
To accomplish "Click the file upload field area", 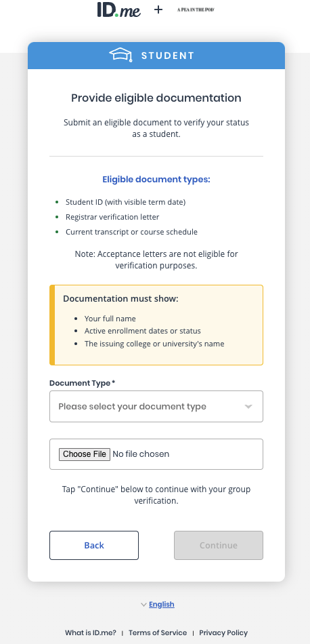I will click(156, 454).
